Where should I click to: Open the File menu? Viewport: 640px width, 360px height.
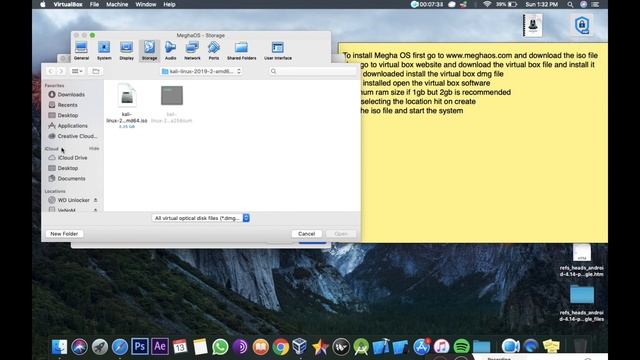click(94, 4)
